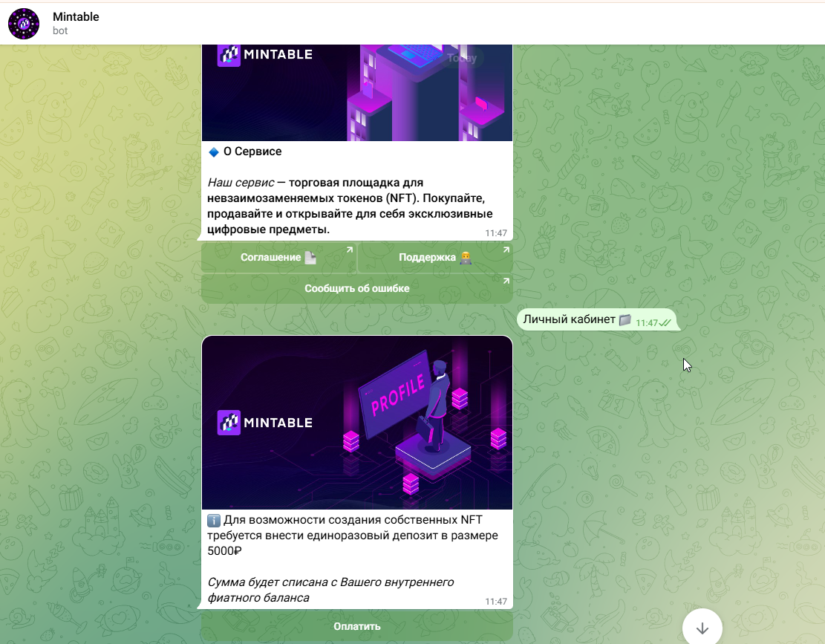Select the sent message Личный кабинет
This screenshot has height=644, width=825.
(x=599, y=320)
